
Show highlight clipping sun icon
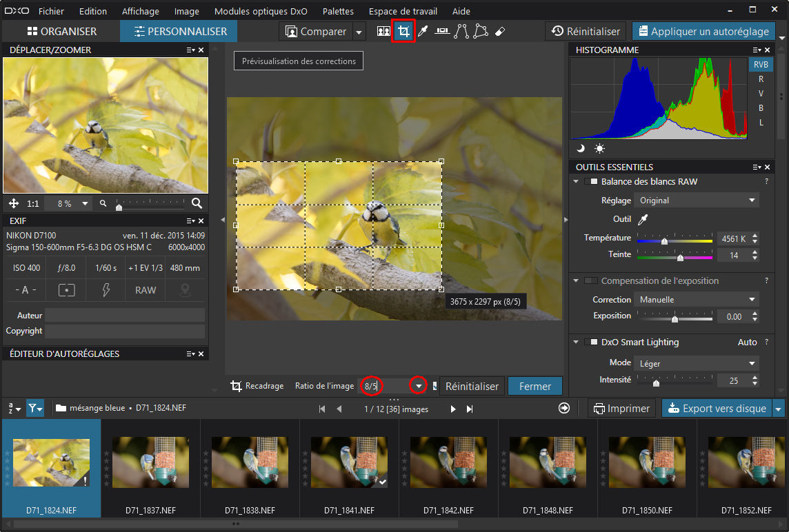(599, 148)
